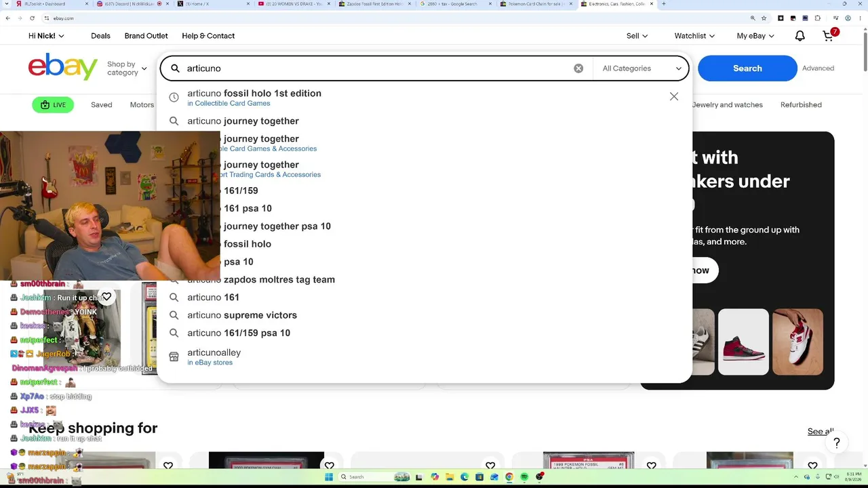Select suggestion articuno fossil holo 1st edition

point(254,98)
